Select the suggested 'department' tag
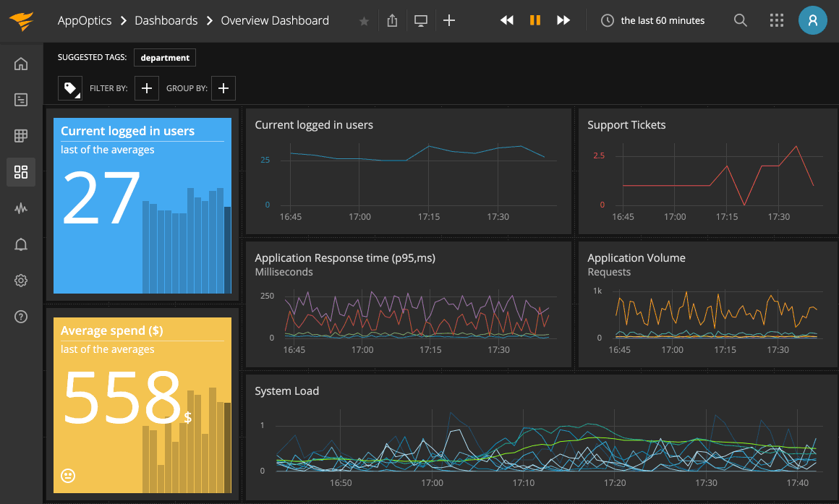 (165, 58)
